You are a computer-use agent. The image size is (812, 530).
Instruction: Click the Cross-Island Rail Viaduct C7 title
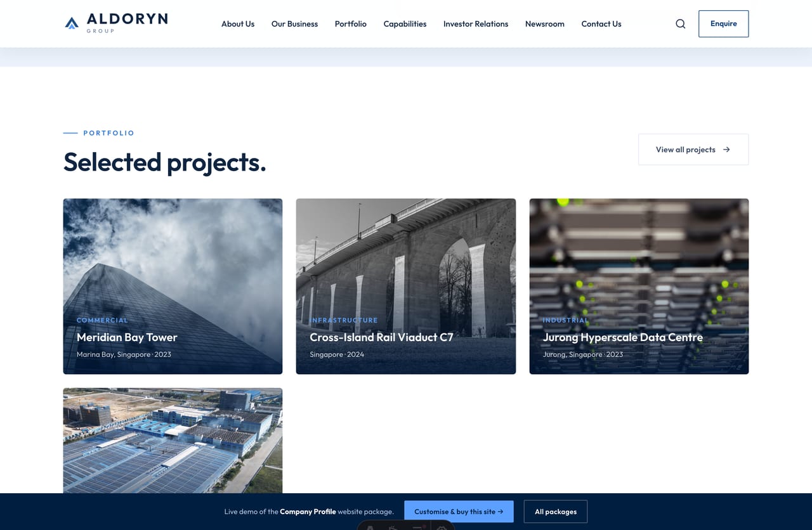(x=381, y=337)
